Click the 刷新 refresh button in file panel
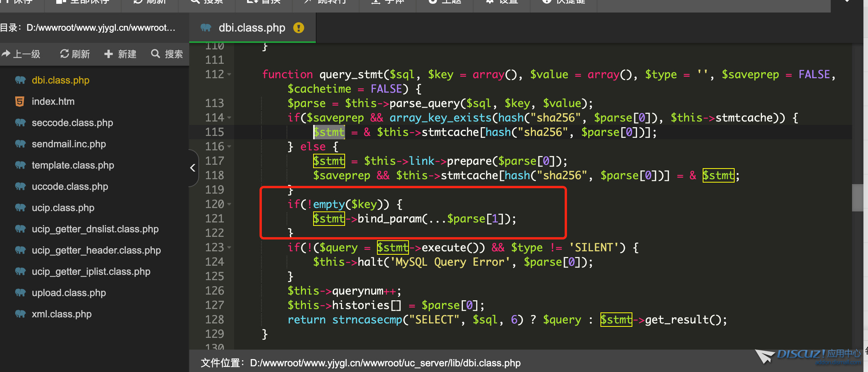The image size is (868, 372). [x=75, y=54]
